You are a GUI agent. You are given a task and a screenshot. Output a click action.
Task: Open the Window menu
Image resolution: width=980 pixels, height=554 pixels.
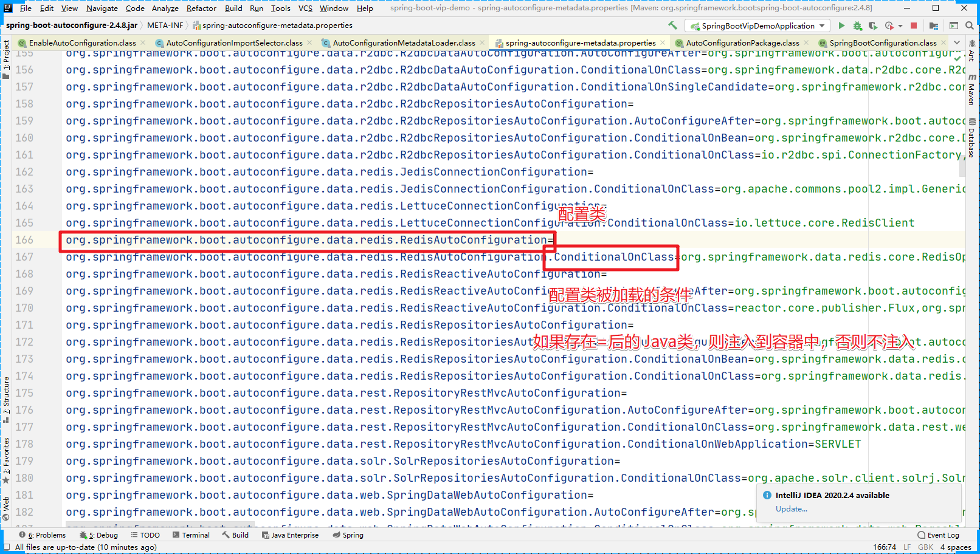coord(334,8)
